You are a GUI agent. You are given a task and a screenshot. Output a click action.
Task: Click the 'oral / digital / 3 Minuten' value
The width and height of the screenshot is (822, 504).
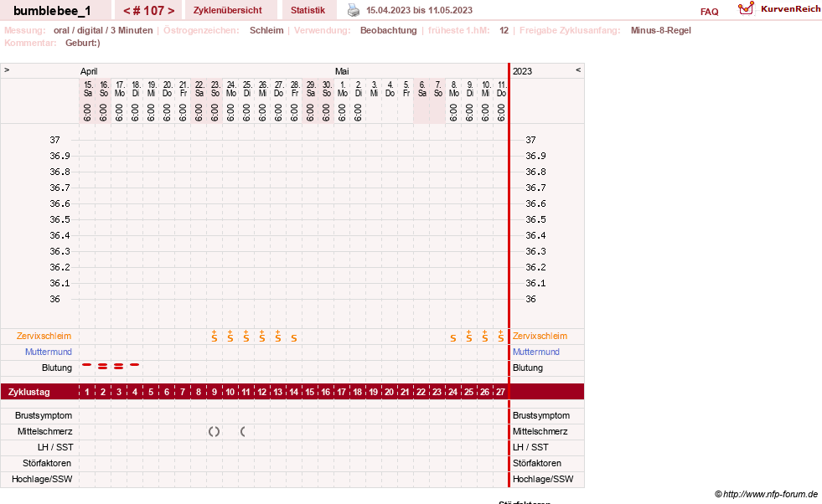coord(103,30)
